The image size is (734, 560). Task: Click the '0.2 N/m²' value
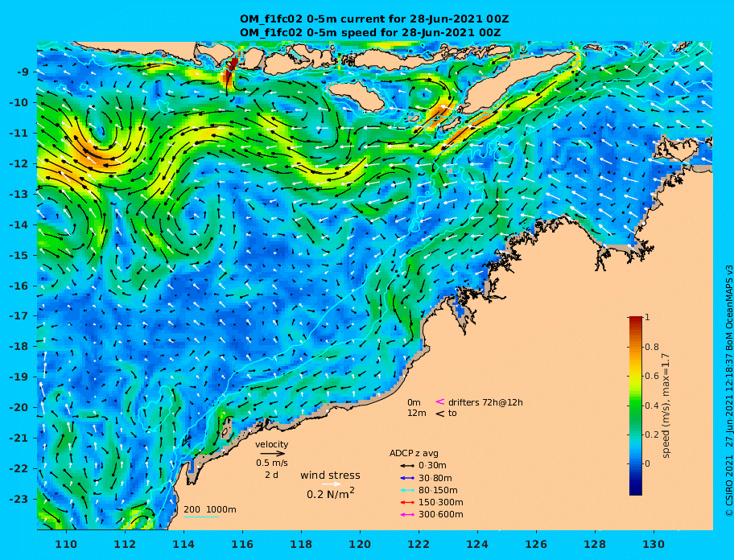coord(331,493)
